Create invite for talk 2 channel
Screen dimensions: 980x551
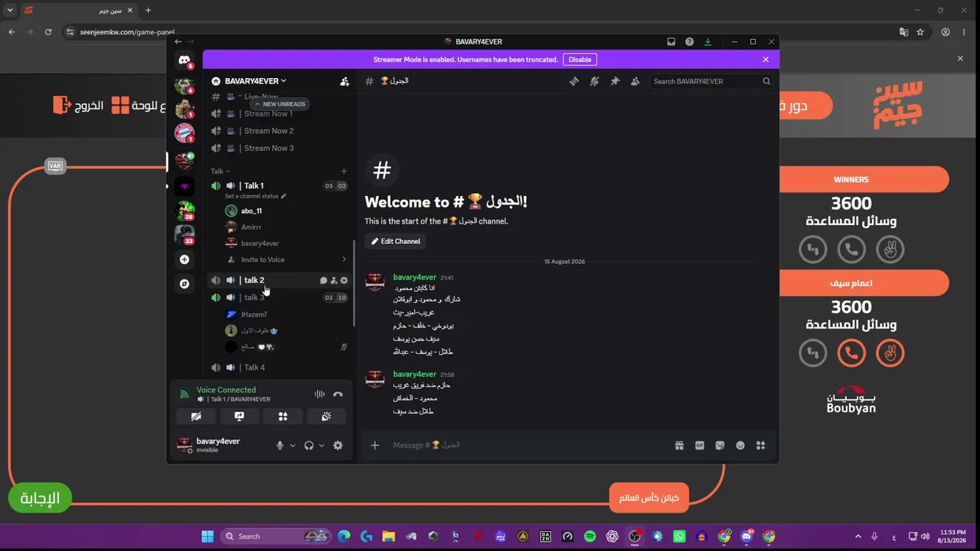[x=334, y=280]
